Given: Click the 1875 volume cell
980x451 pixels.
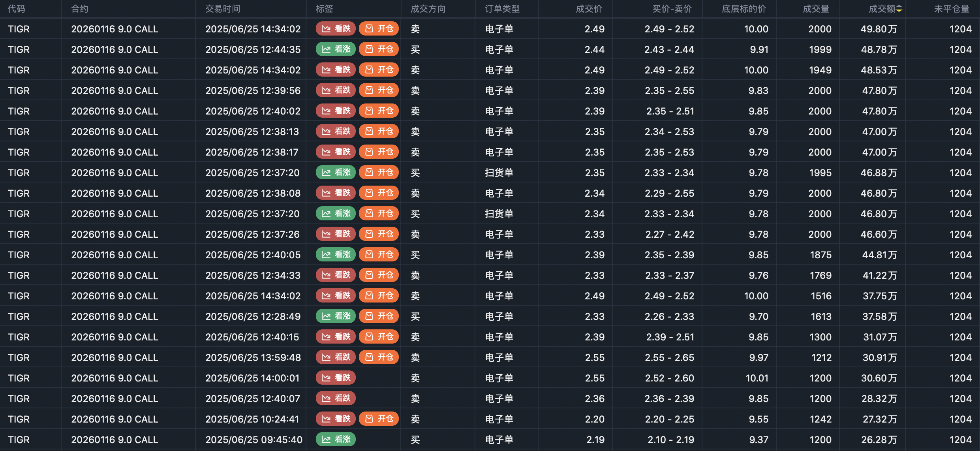Looking at the screenshot, I should pyautogui.click(x=821, y=255).
